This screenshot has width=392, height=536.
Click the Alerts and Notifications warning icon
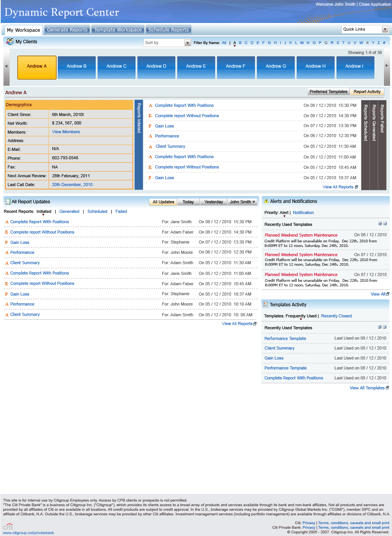click(267, 201)
